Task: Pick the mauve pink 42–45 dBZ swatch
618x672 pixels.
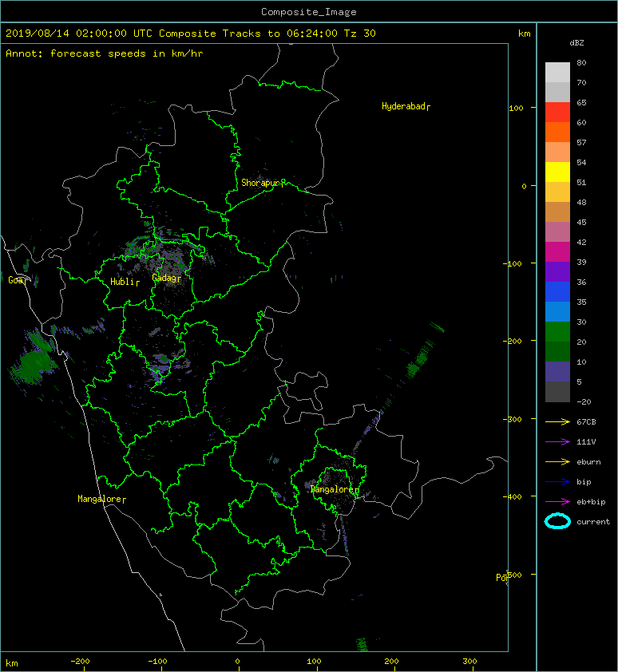Action: [557, 231]
